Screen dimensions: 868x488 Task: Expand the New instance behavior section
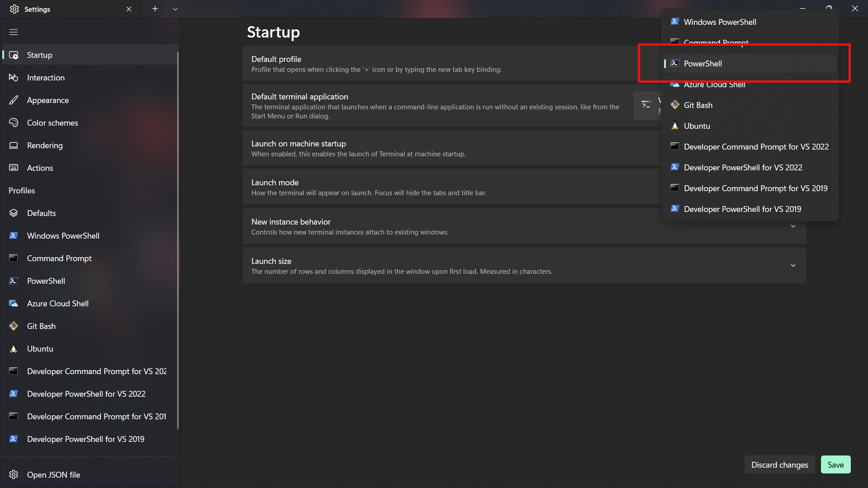pyautogui.click(x=793, y=226)
